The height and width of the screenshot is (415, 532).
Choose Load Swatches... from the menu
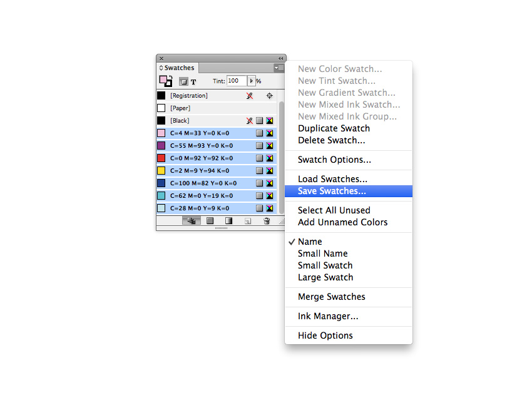[x=349, y=179]
